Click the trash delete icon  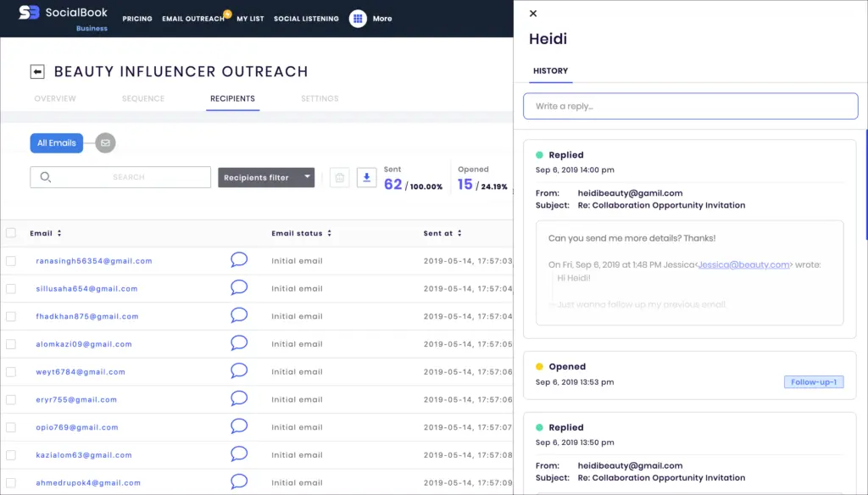coord(339,177)
